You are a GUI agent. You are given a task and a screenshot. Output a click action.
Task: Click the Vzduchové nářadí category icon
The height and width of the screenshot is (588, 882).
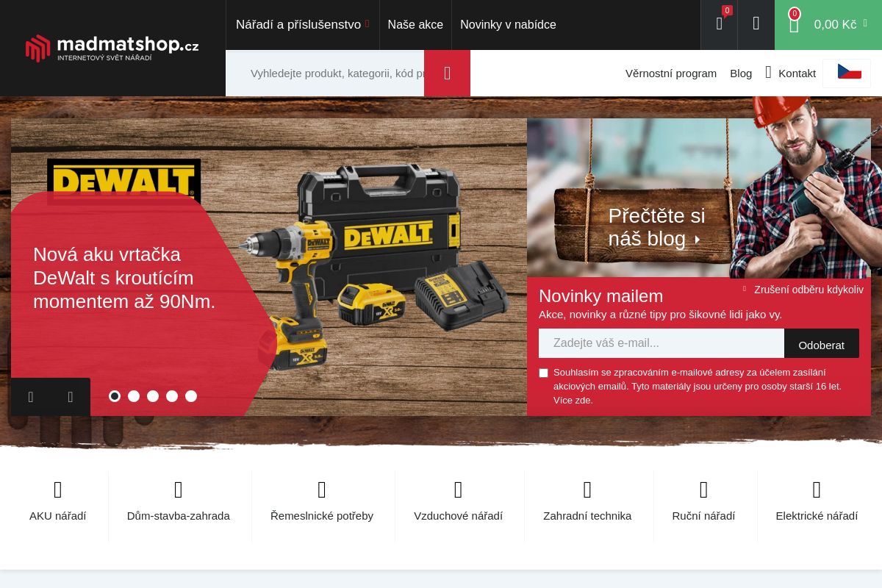click(459, 490)
